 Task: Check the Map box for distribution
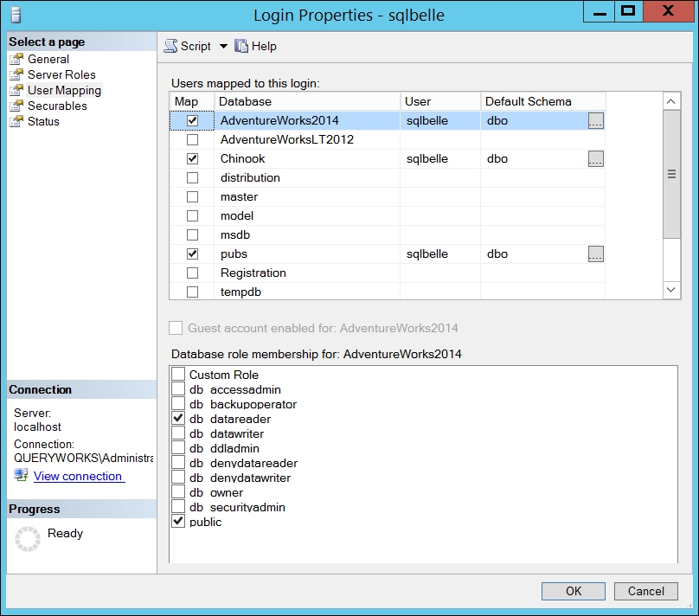[192, 177]
